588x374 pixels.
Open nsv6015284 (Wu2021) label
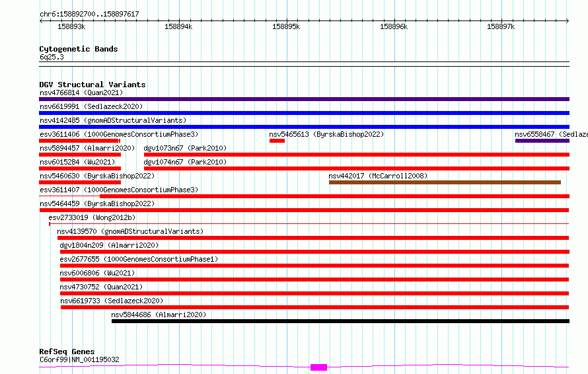tap(77, 162)
